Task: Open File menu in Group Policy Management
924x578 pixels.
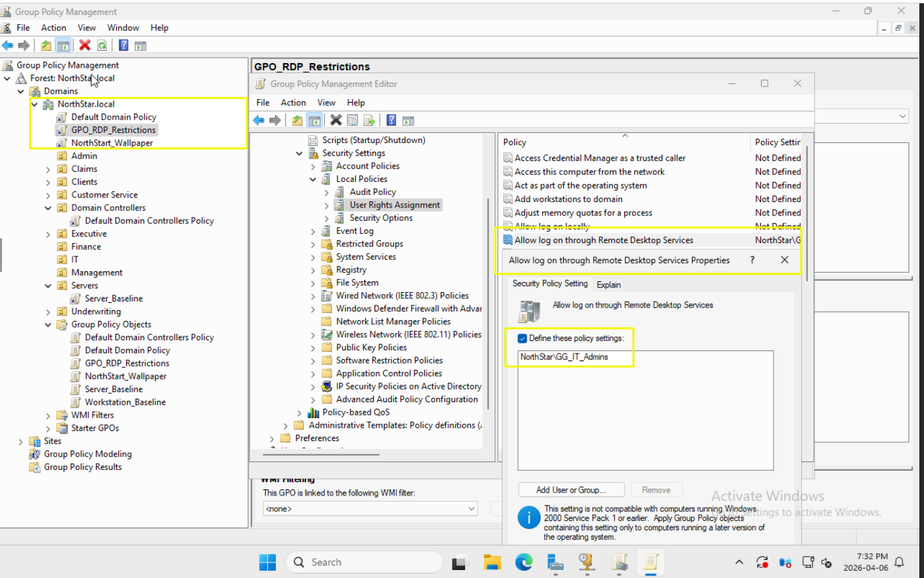Action: (x=23, y=28)
